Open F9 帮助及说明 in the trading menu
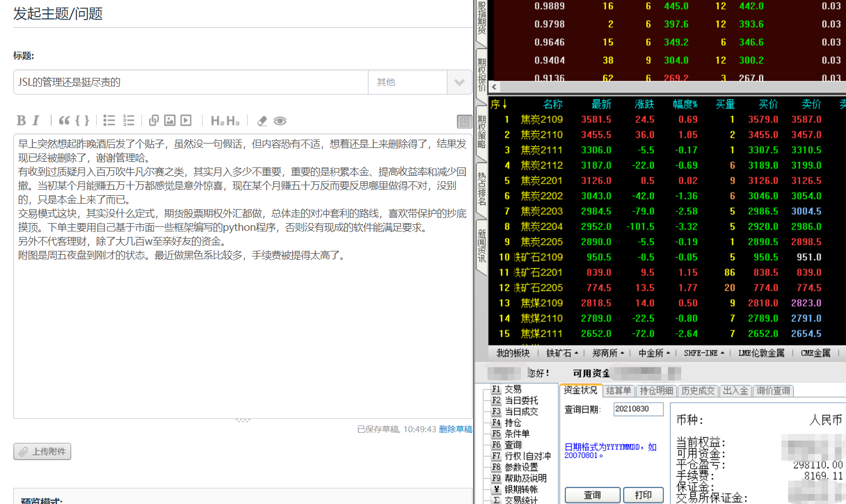Image resolution: width=846 pixels, height=504 pixels. coord(519,478)
